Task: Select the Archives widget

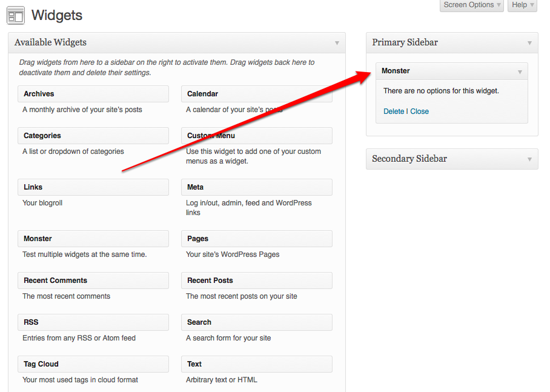Action: click(x=93, y=94)
